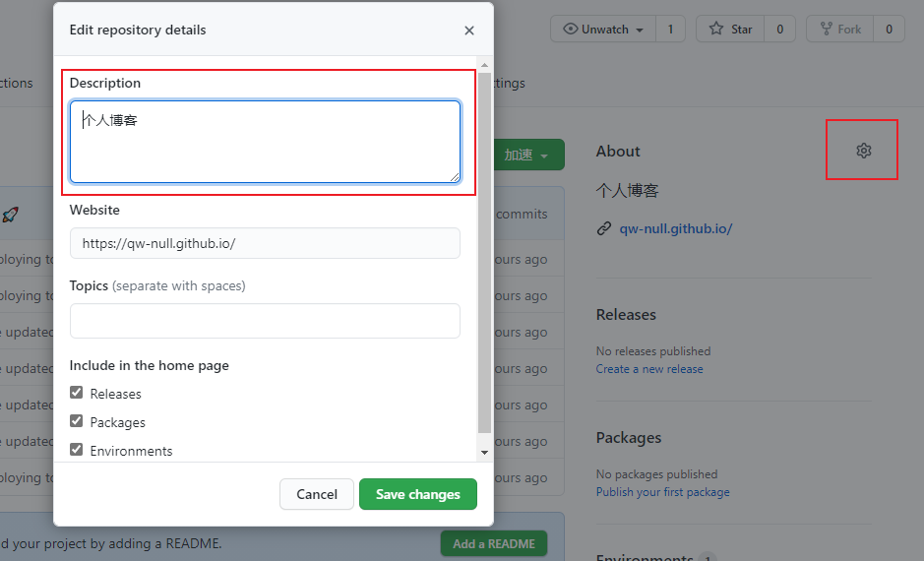Click the dialog scrollbar up arrow
This screenshot has height=561, width=924.
pos(484,65)
